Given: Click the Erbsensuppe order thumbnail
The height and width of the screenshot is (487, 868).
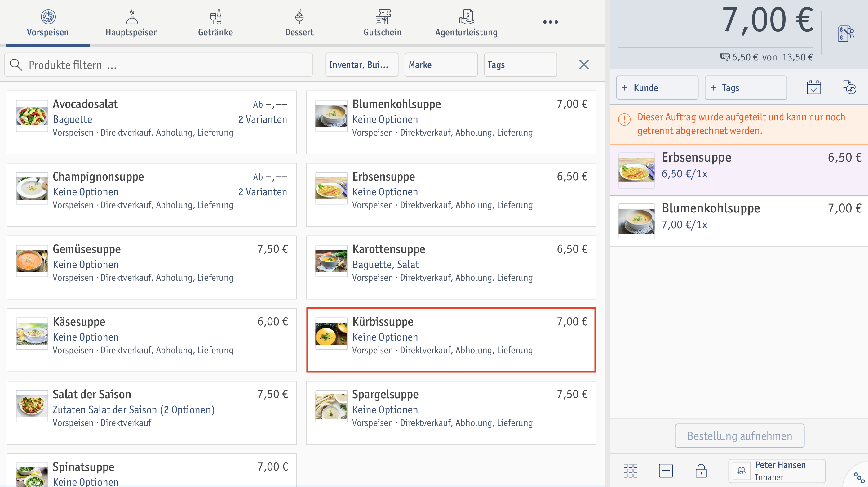Looking at the screenshot, I should [x=636, y=170].
